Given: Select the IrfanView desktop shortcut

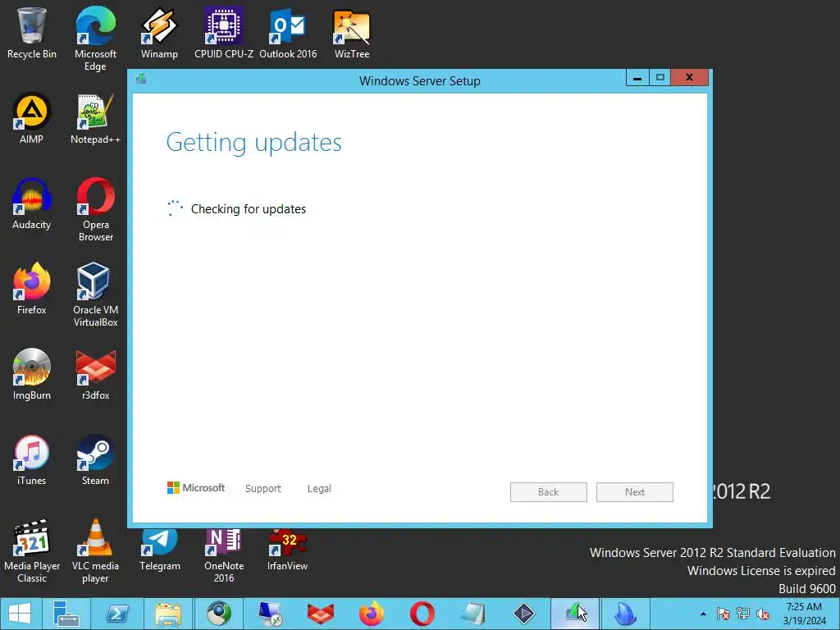Looking at the screenshot, I should point(288,550).
